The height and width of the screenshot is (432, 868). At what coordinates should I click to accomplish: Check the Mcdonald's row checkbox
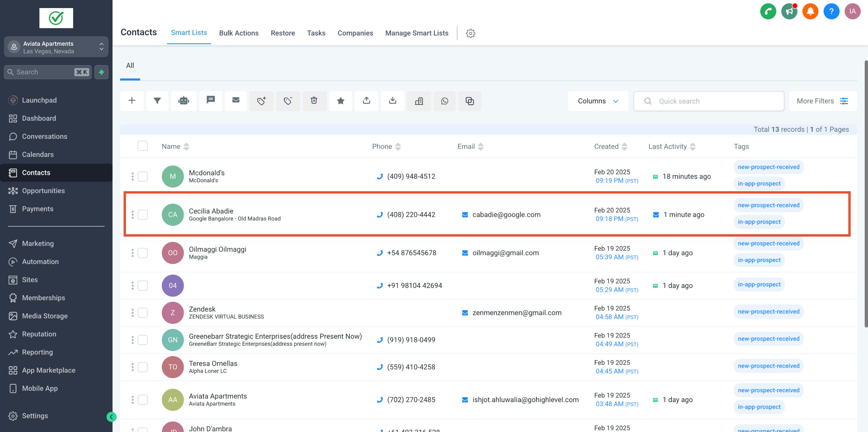(143, 176)
